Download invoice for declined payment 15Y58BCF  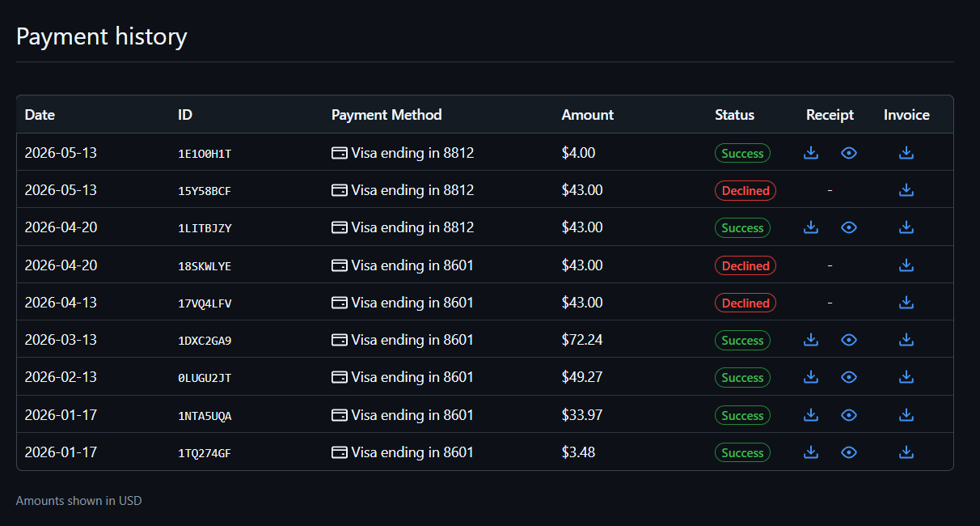click(906, 190)
